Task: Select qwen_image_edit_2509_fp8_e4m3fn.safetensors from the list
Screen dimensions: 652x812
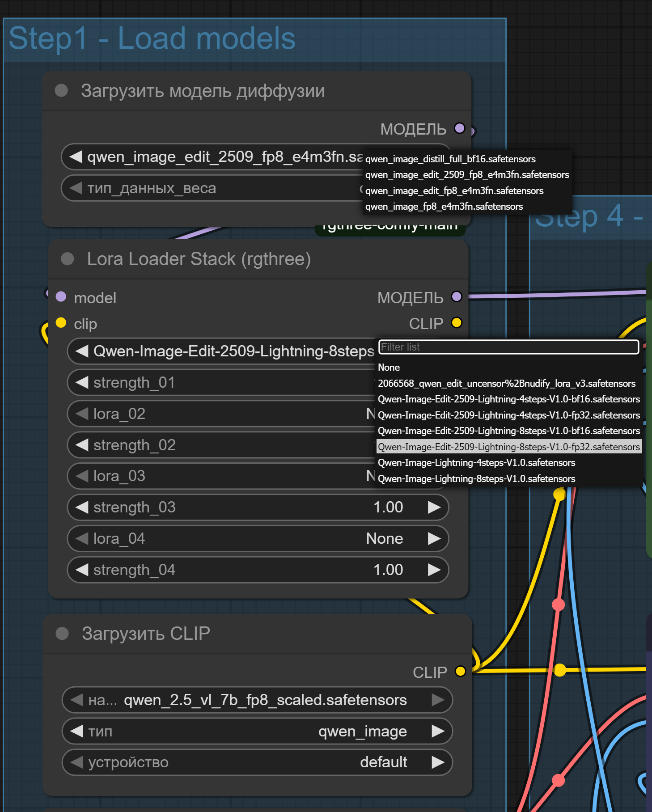Action: coord(466,175)
